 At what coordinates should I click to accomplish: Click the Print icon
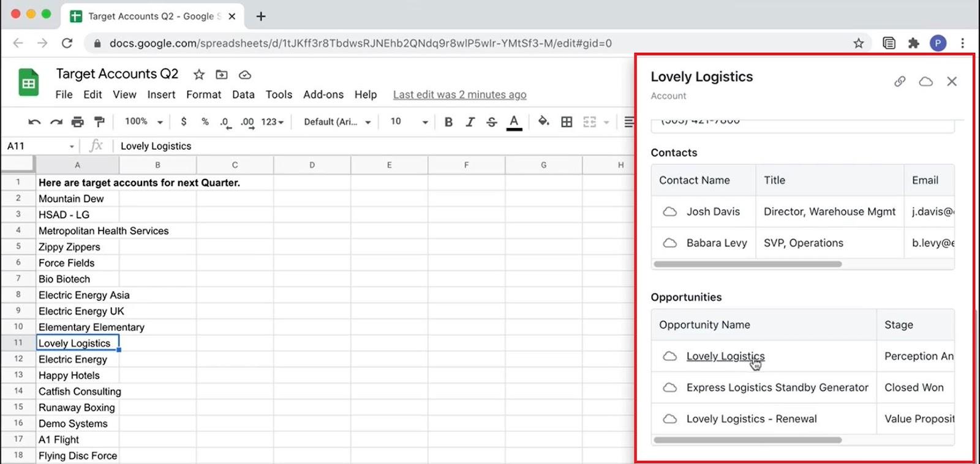coord(78,122)
